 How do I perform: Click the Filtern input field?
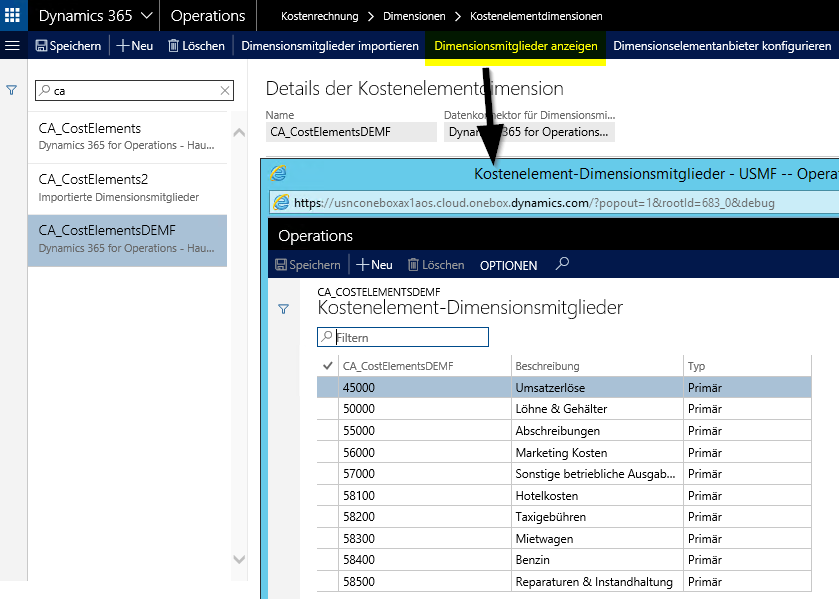pos(409,338)
